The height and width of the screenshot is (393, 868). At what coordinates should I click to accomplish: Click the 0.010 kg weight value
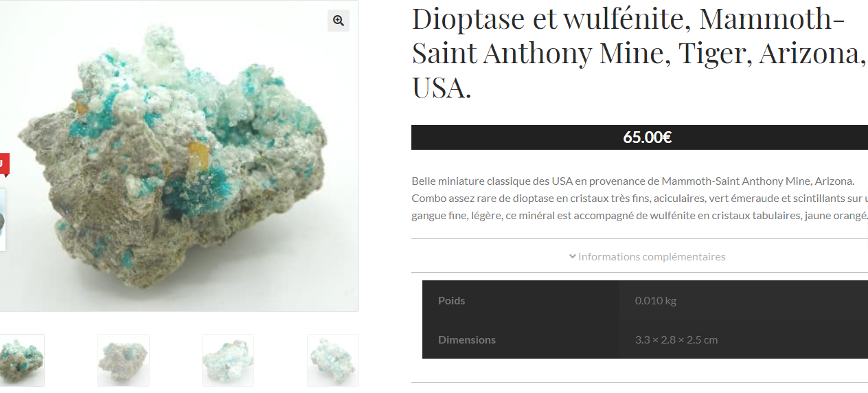point(656,300)
